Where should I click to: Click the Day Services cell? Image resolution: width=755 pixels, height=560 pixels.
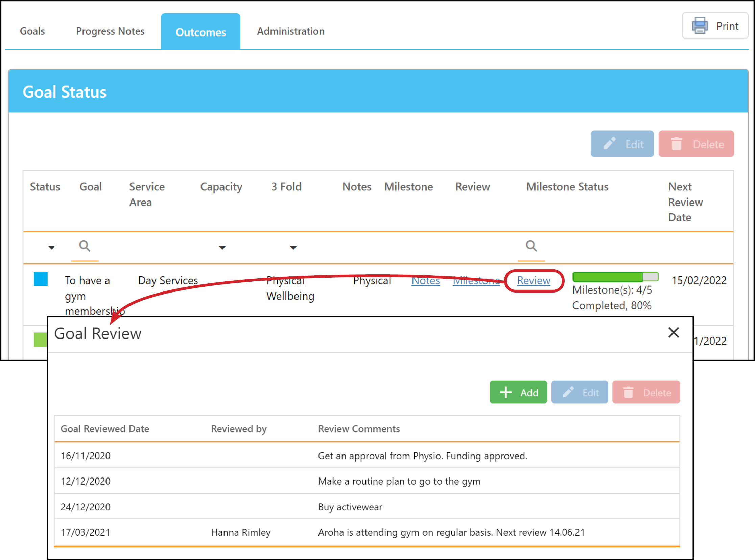tap(168, 280)
